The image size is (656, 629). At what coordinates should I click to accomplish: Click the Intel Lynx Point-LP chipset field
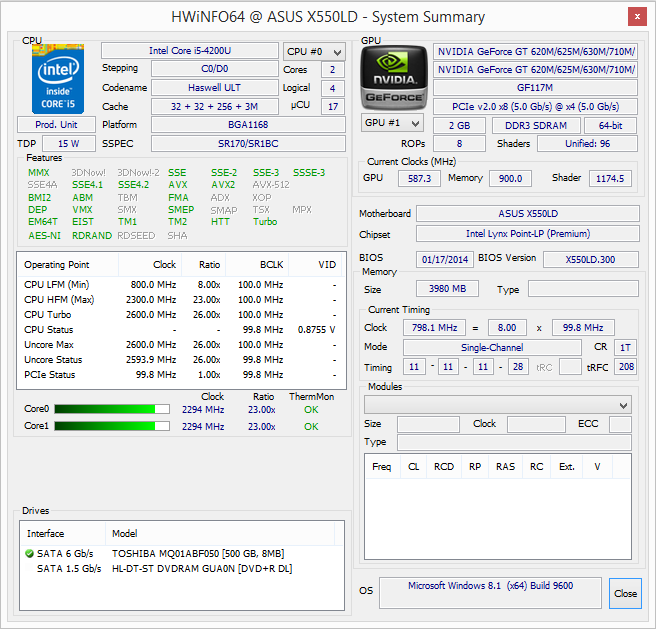pos(528,234)
